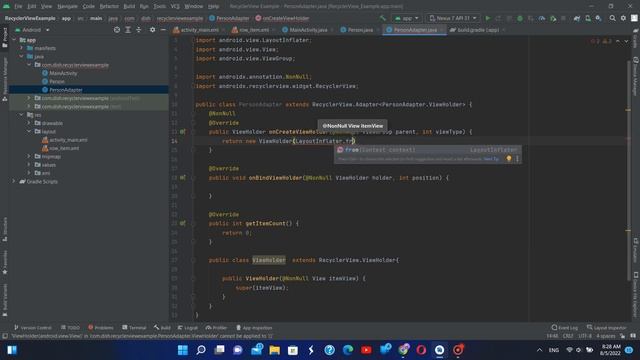Open the Build menu
Screen dimensions: 640x360
[129, 6]
